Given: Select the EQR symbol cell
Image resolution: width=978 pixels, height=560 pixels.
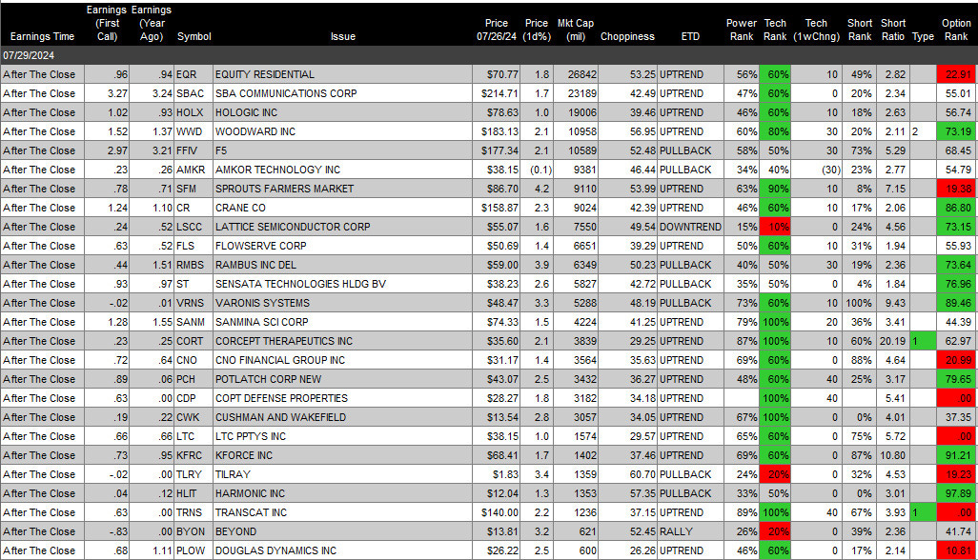Looking at the screenshot, I should (x=194, y=74).
